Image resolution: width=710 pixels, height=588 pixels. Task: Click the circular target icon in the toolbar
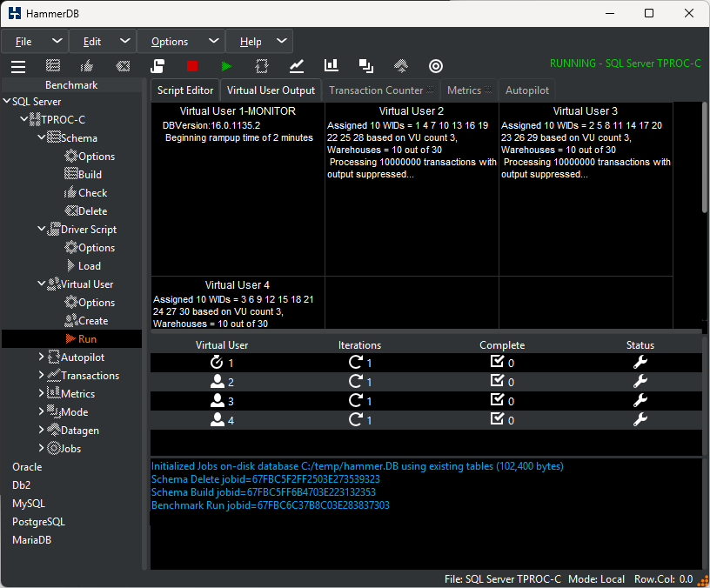436,66
